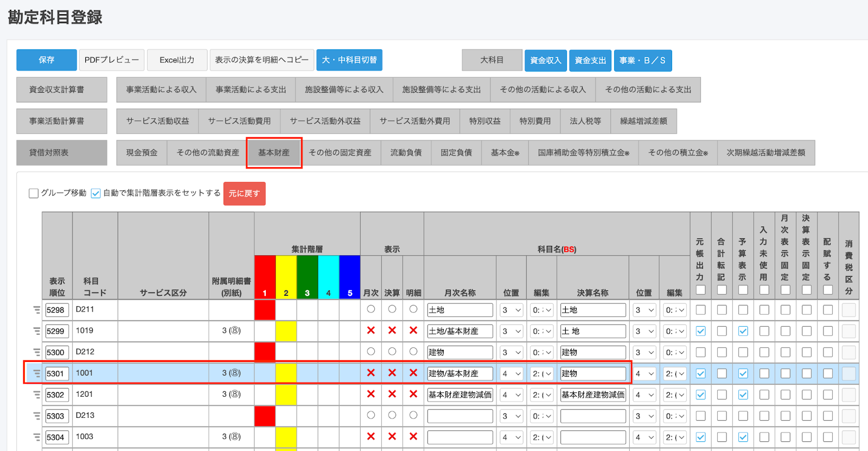
Task: Toggle 予算表示 checkbox in row 1001
Action: (x=743, y=373)
